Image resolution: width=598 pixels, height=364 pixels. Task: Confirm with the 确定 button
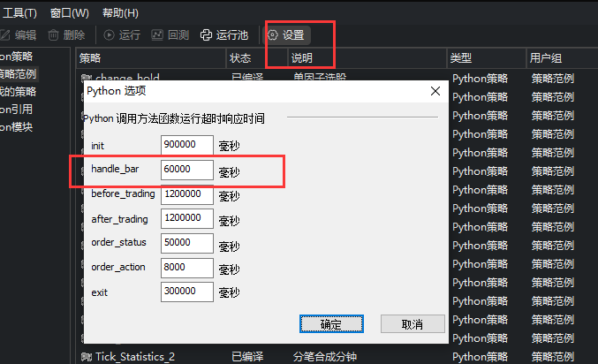point(331,324)
